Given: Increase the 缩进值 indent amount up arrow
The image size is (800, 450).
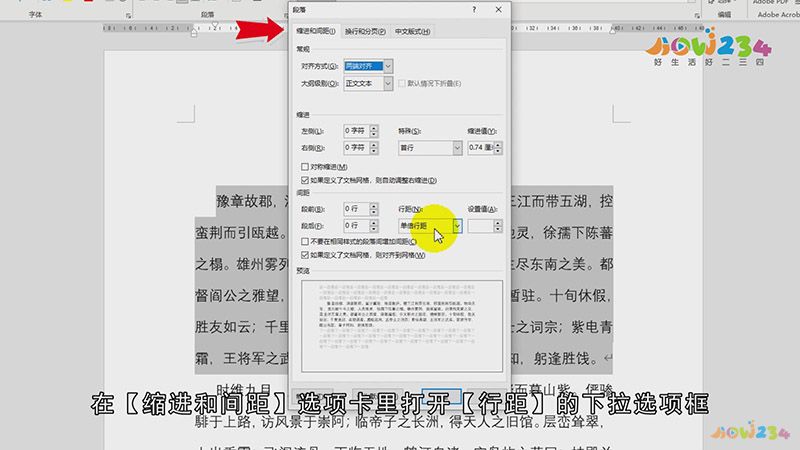Looking at the screenshot, I should (x=498, y=144).
